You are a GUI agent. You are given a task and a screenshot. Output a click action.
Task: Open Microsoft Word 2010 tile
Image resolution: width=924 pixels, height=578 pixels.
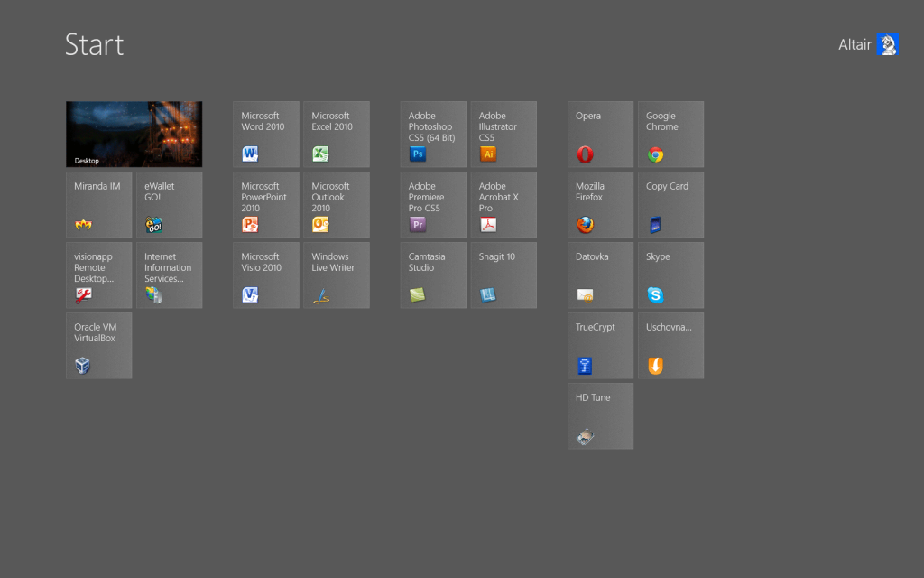(x=266, y=134)
